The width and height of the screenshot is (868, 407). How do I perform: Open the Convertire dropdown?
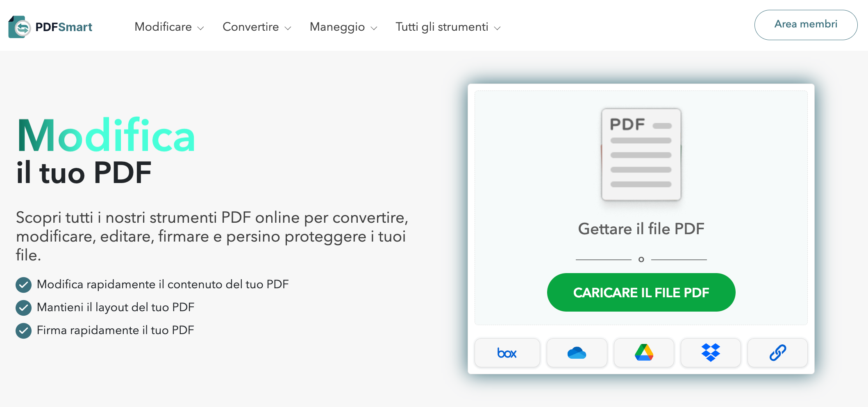(x=256, y=27)
